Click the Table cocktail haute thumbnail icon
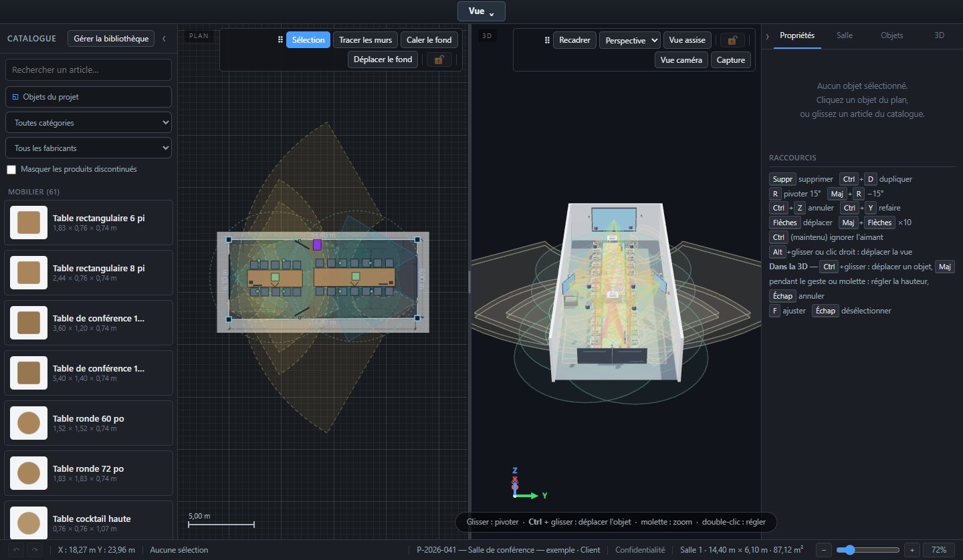963x560 pixels. [x=29, y=523]
